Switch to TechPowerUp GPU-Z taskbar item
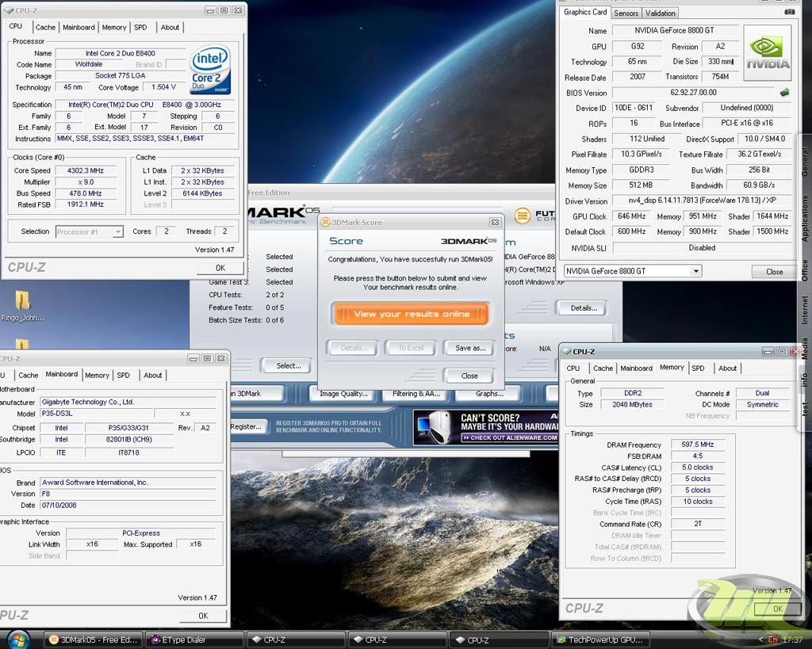 [x=601, y=639]
